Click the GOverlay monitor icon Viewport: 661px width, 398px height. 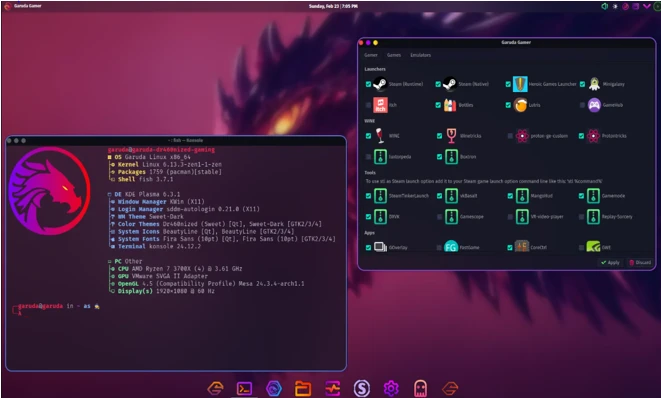[x=380, y=247]
